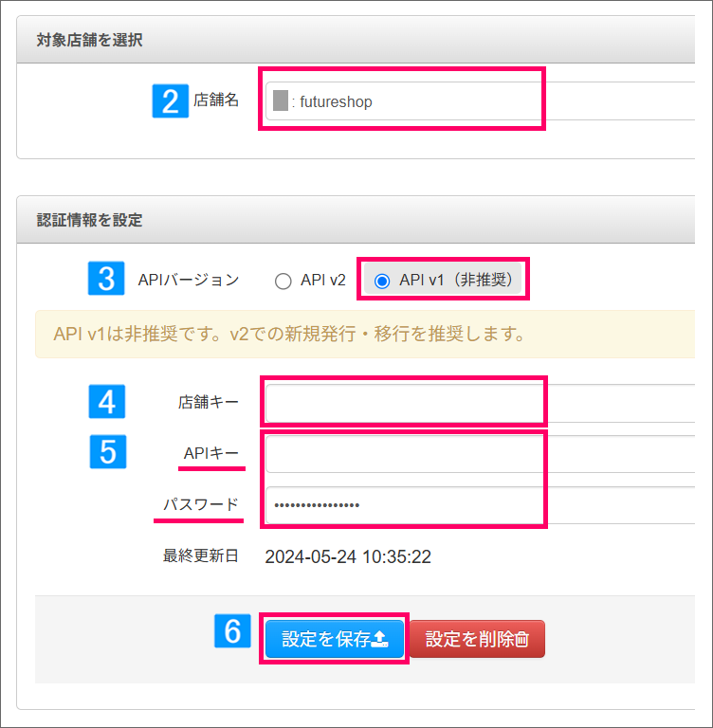This screenshot has height=728, width=713.
Task: Click the 対象店舗を選択 panel header
Action: [x=356, y=40]
